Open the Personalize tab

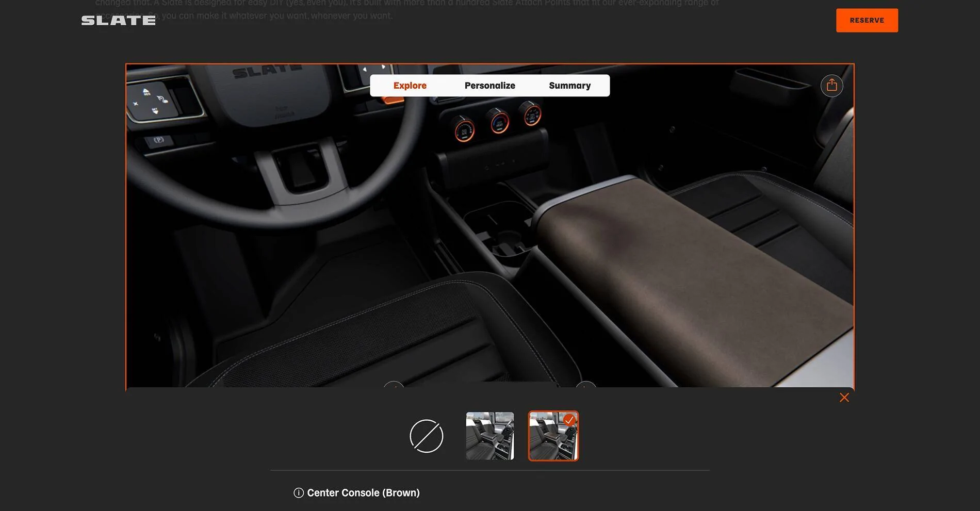pos(489,86)
